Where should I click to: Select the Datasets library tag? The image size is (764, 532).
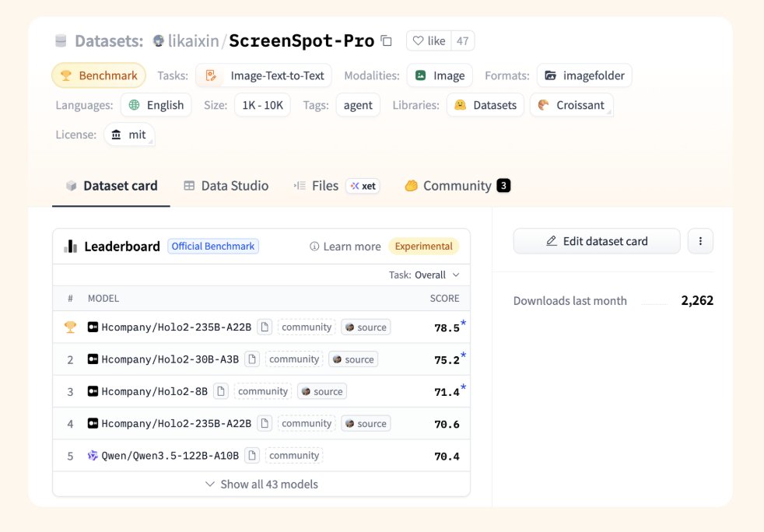[485, 105]
